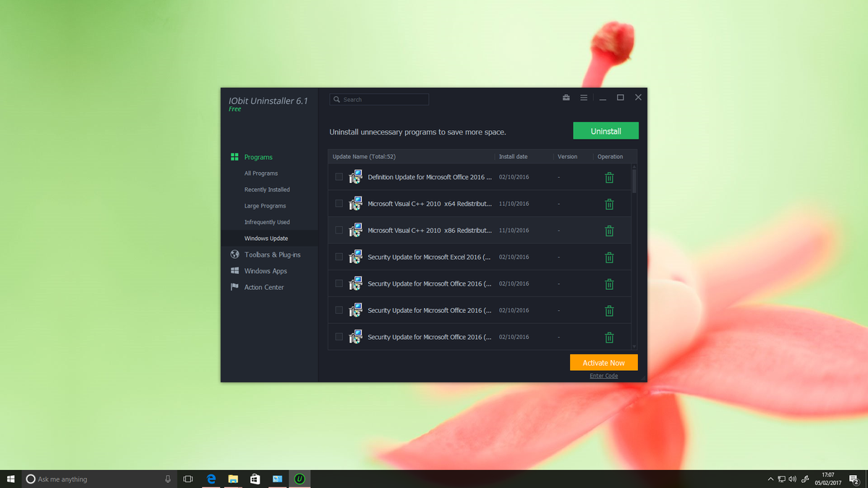Click trash icon for Definition Update row
The width and height of the screenshot is (868, 488).
[x=609, y=177]
